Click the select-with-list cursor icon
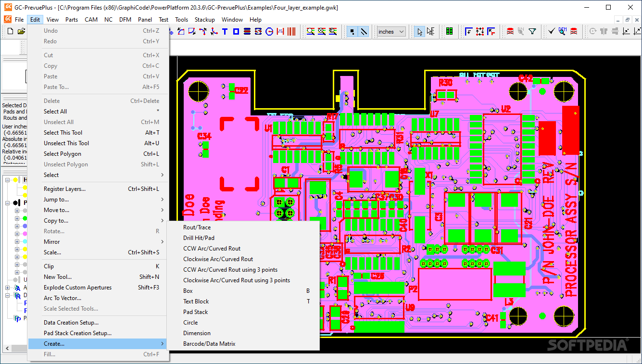This screenshot has width=642, height=364. [x=430, y=31]
